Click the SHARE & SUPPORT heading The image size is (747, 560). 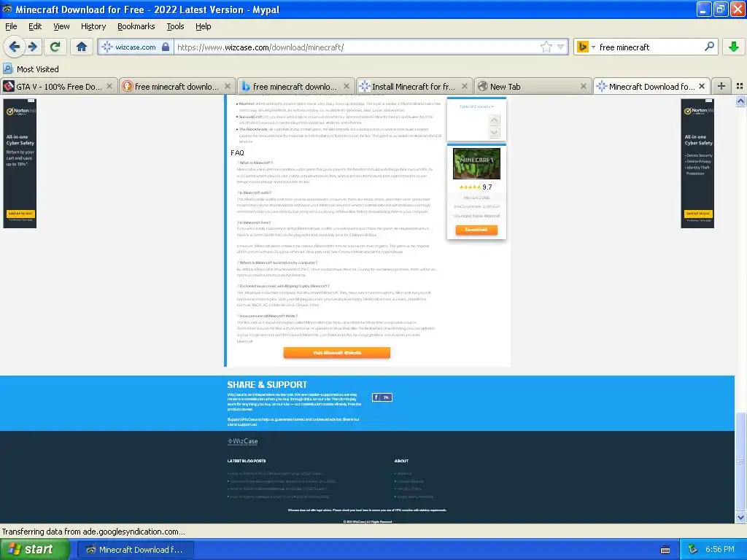(267, 385)
